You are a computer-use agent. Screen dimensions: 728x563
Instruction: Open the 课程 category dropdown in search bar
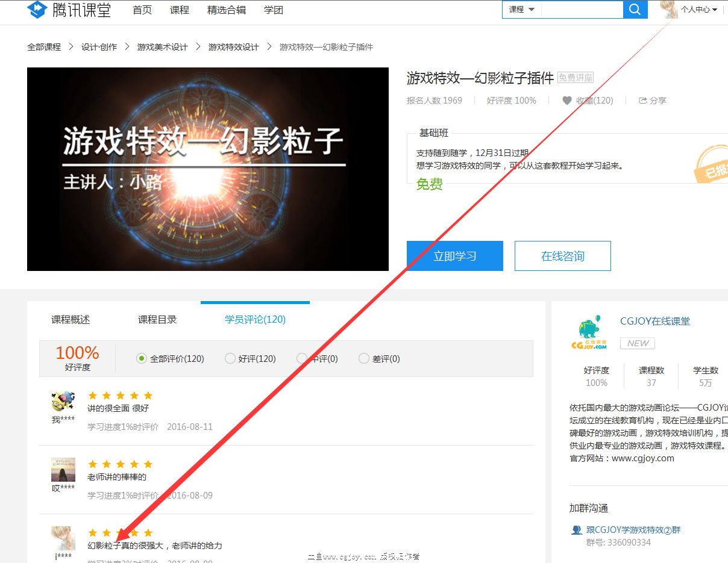point(521,9)
